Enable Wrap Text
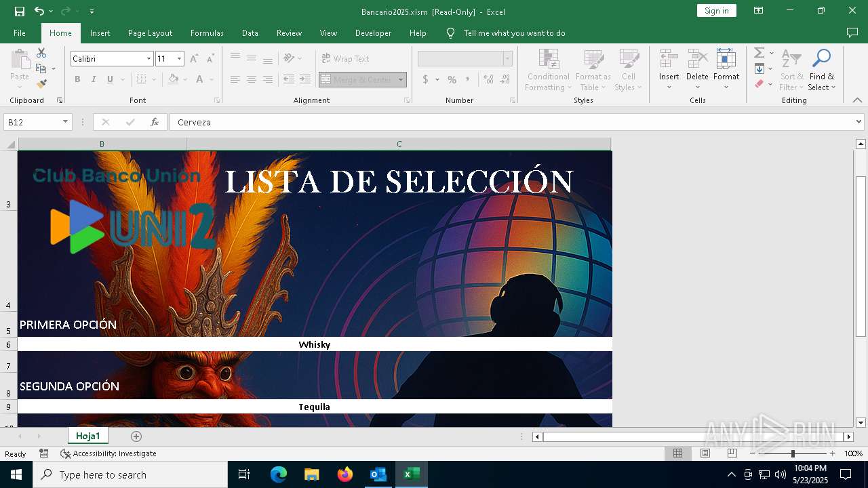This screenshot has width=868, height=488. [345, 59]
